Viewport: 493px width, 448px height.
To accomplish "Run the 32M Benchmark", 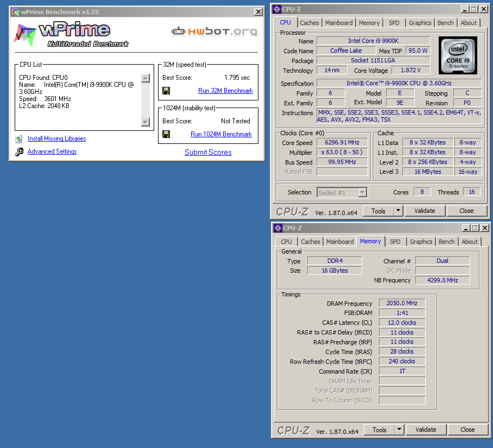I will tap(225, 91).
